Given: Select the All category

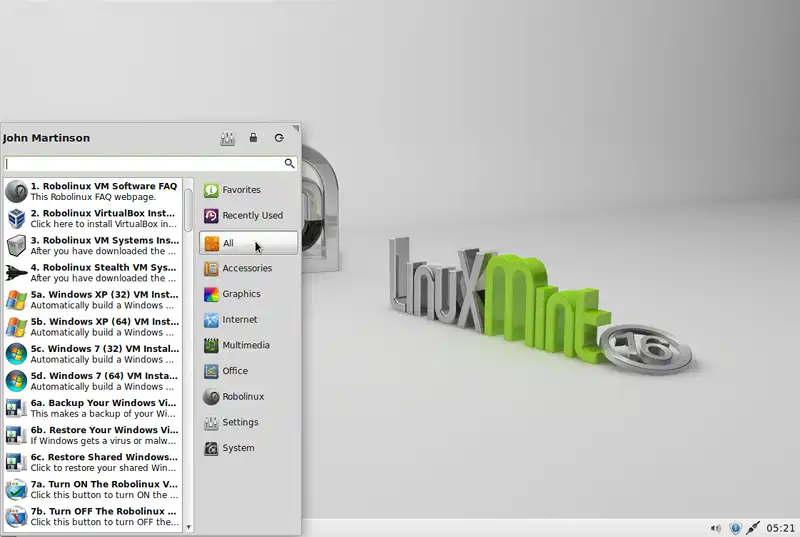Looking at the screenshot, I should tap(248, 243).
